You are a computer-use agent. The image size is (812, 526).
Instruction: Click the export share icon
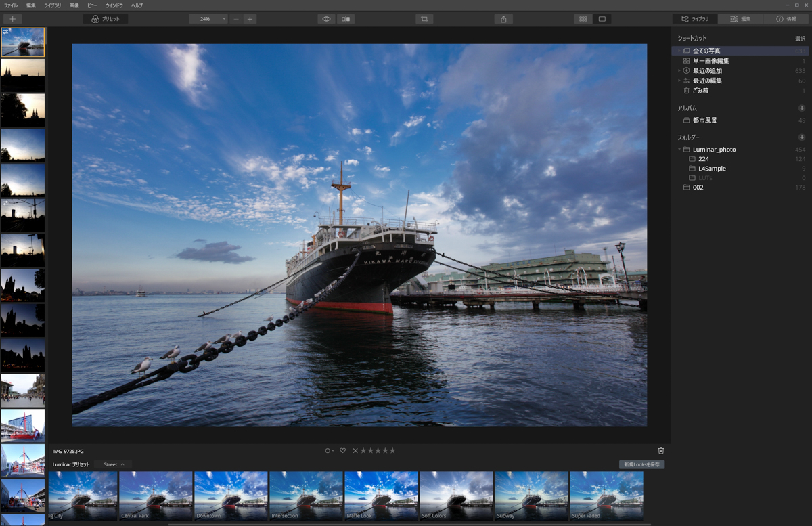tap(503, 19)
